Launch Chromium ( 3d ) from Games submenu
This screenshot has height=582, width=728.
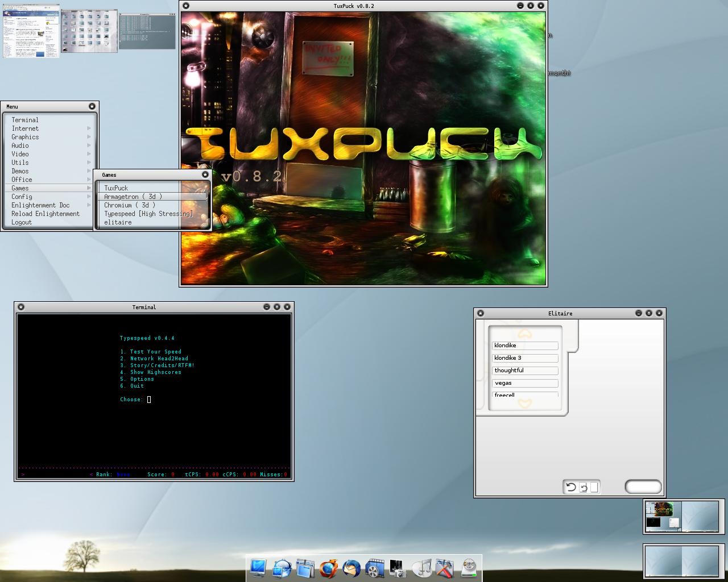pyautogui.click(x=152, y=205)
